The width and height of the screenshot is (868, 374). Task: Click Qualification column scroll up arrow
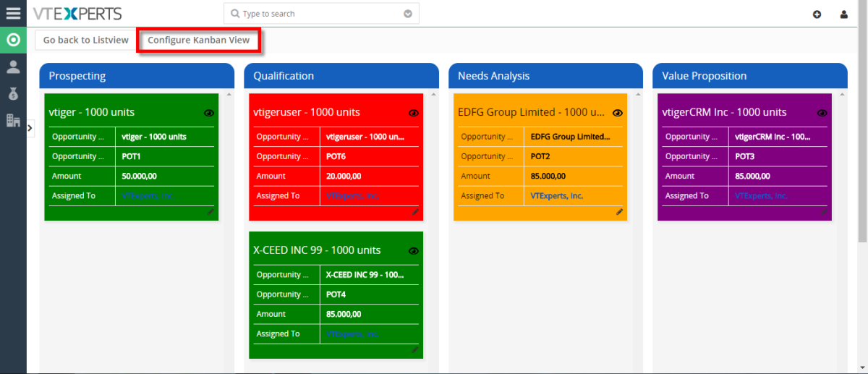click(434, 94)
